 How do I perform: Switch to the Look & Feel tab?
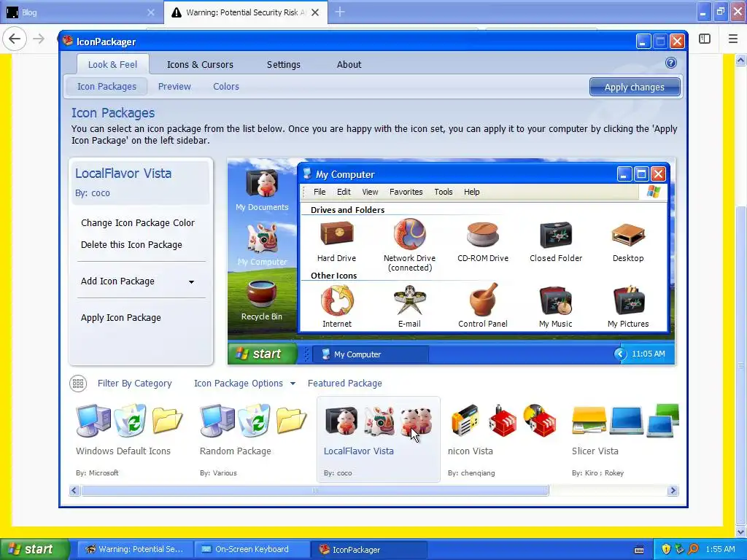tap(112, 64)
